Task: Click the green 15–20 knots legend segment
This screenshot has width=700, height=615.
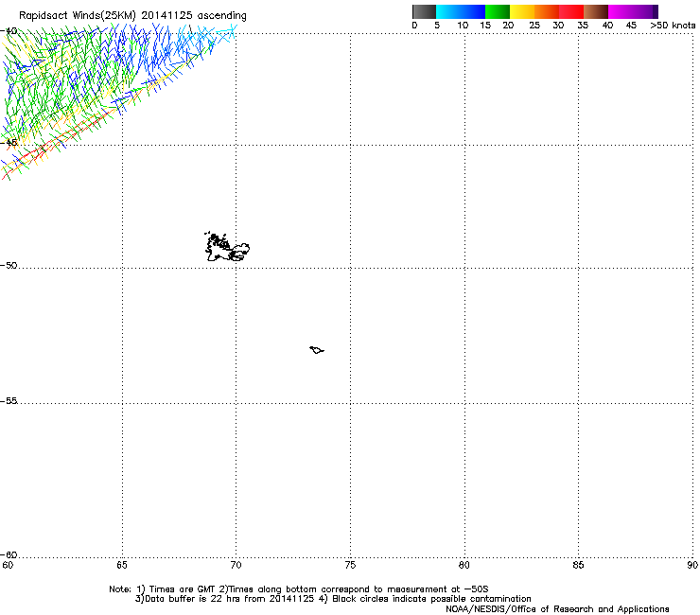Action: point(498,11)
